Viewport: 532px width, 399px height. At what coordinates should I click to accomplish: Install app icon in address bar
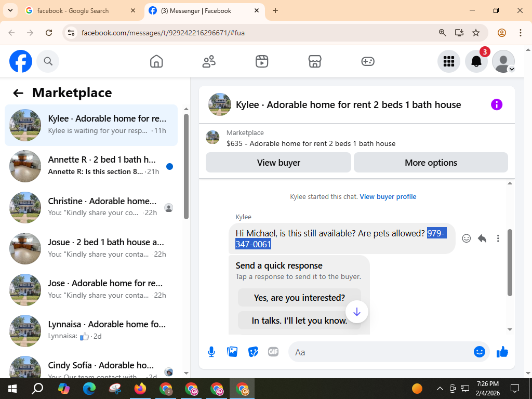coord(459,33)
